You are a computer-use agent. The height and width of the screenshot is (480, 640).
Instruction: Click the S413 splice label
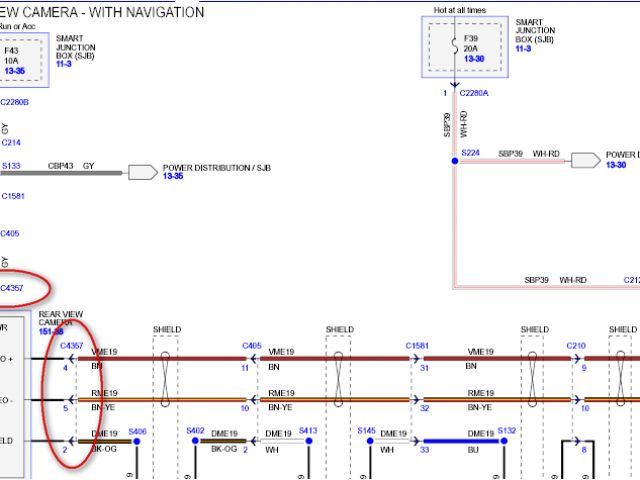pos(307,431)
